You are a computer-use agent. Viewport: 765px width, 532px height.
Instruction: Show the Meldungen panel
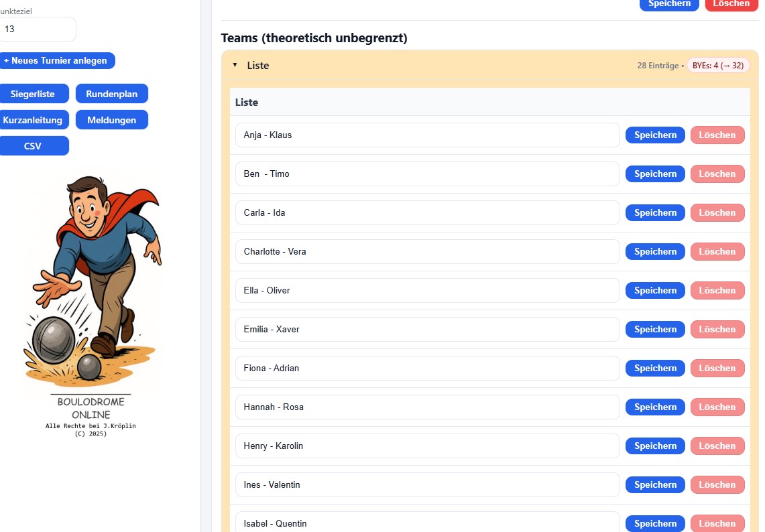click(x=111, y=120)
